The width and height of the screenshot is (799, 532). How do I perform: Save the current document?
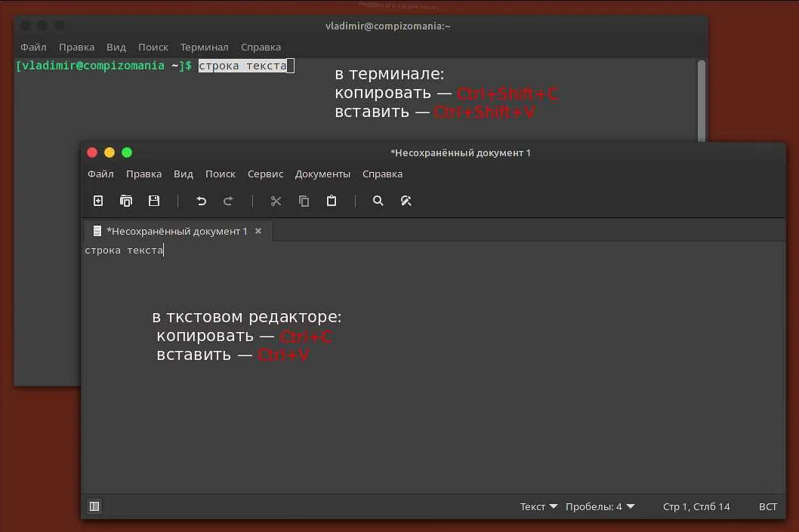point(154,201)
